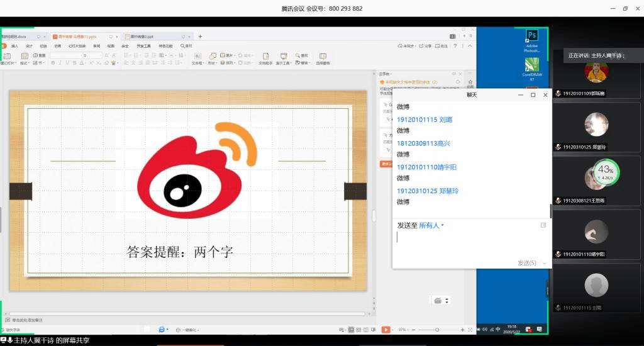Open the 插入 ribbon tab
Image resolution: width=644 pixels, height=346 pixels.
[x=14, y=46]
